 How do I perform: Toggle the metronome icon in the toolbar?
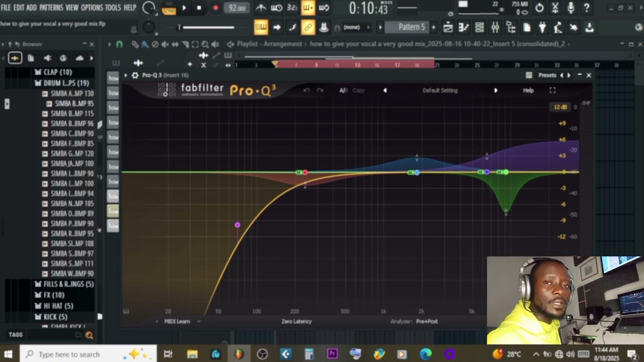click(x=261, y=8)
